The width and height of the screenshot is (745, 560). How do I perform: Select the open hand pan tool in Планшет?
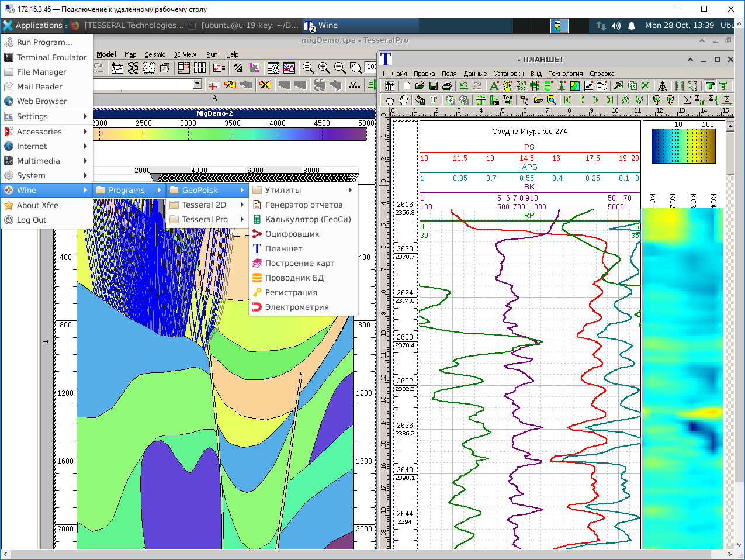[x=403, y=100]
